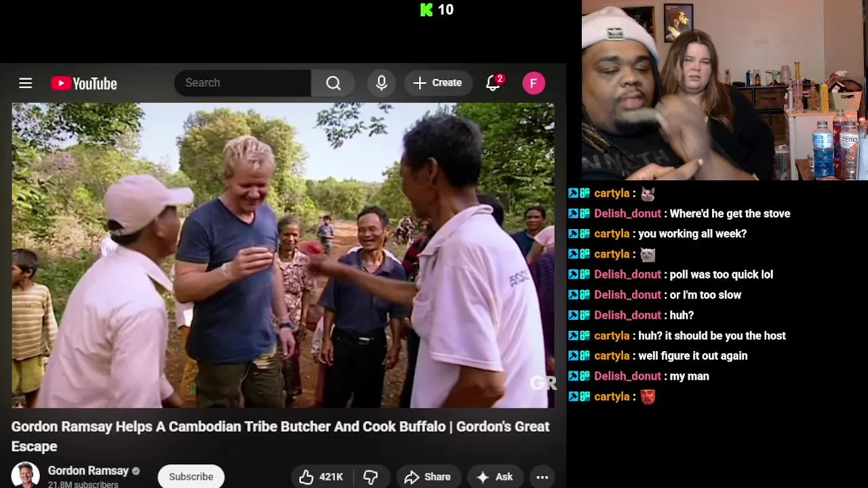Click the Gordon Ramsay video player
868x488 pixels.
[283, 256]
